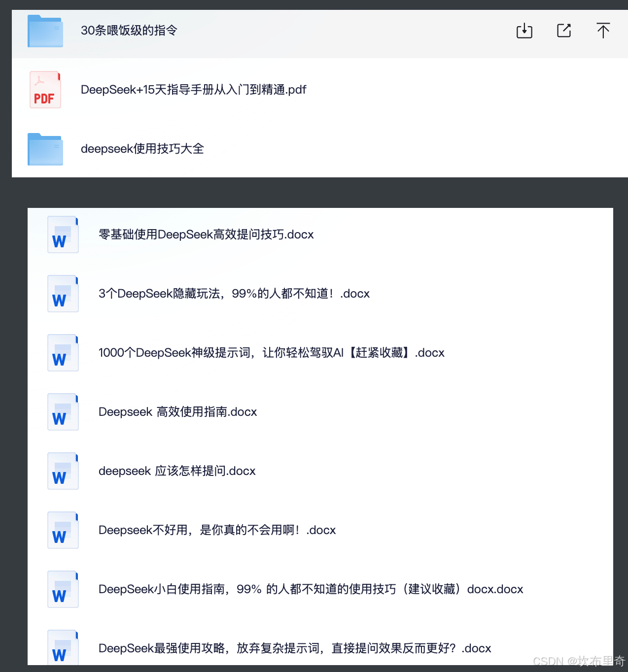Screen dimensions: 628x672
Task: Open the 30条喂饭级的指令 folder icon
Action: pos(45,31)
